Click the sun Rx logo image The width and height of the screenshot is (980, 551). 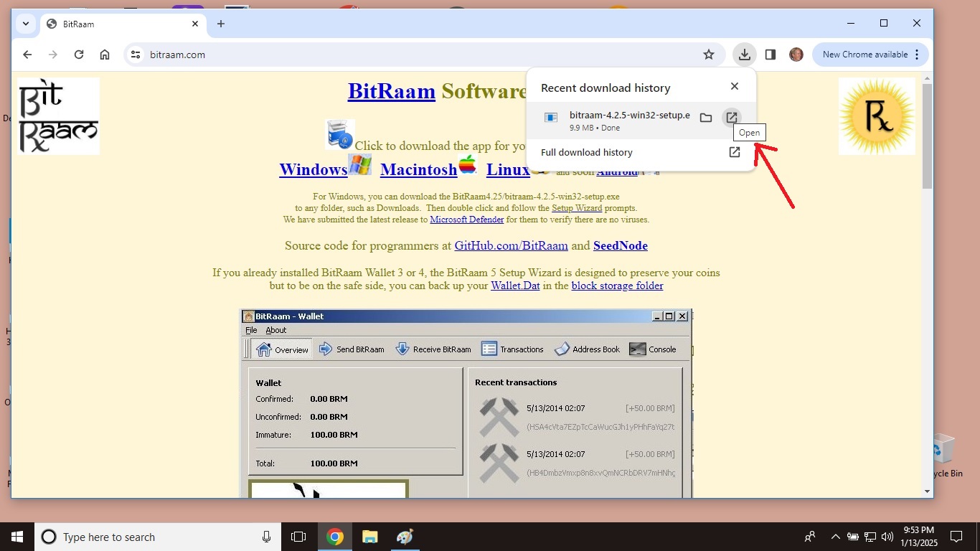tap(877, 116)
